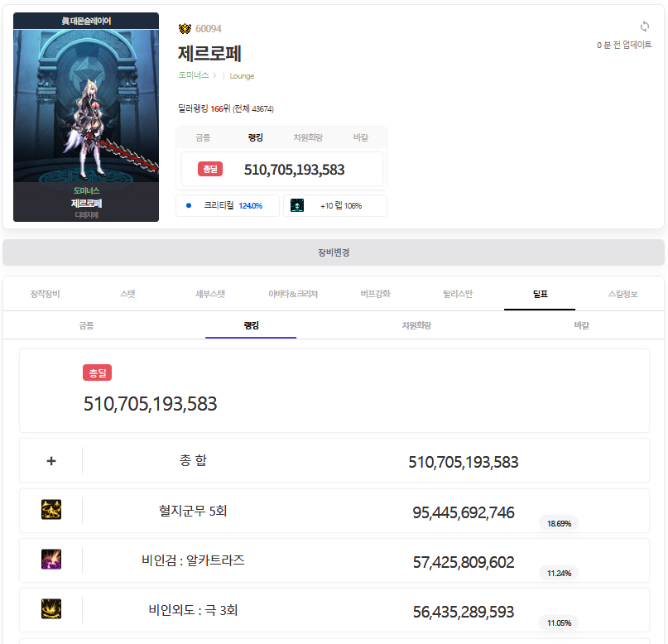Expand the 총 합 row with plus sign

pyautogui.click(x=51, y=461)
